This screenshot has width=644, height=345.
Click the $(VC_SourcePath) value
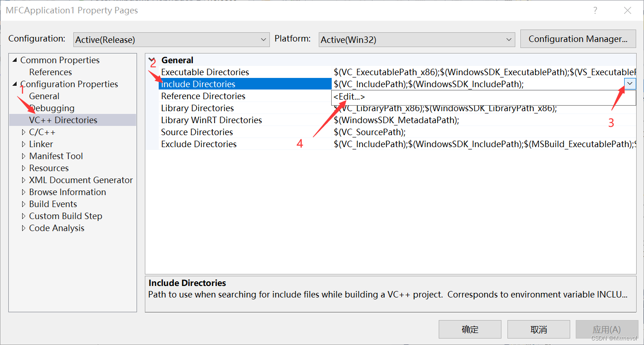point(370,132)
